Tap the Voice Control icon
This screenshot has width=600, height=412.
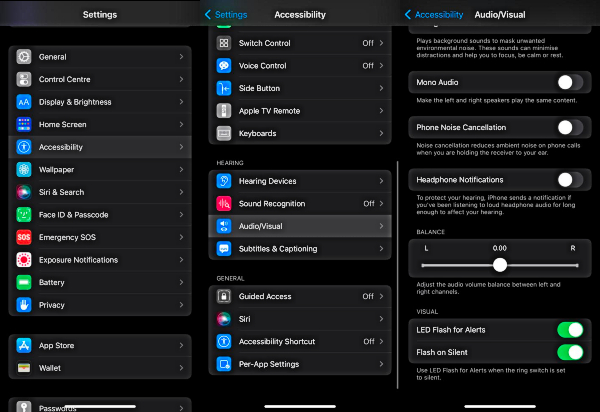click(x=224, y=65)
